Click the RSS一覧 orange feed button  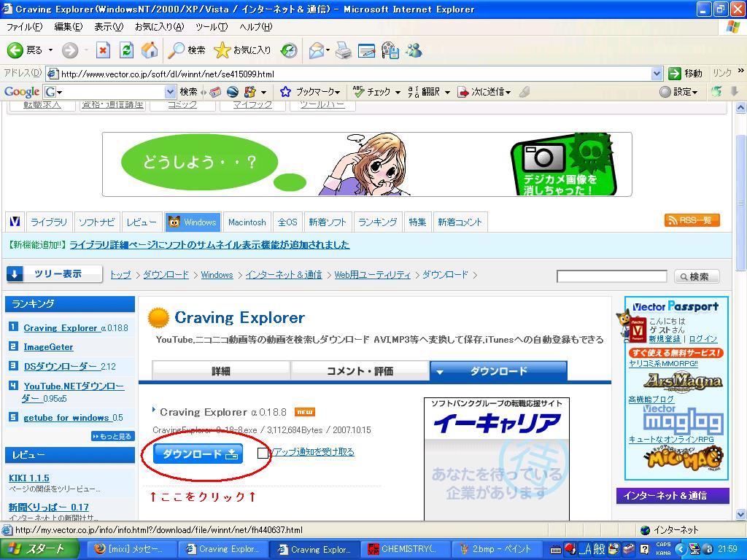pyautogui.click(x=692, y=220)
